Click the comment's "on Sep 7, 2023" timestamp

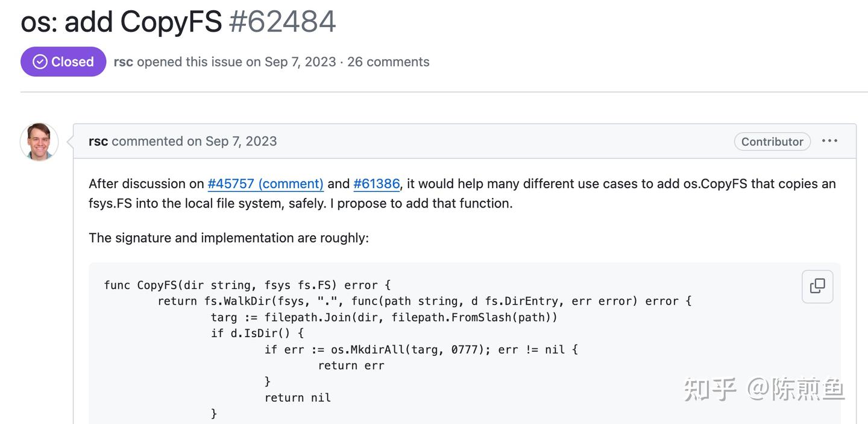(x=232, y=141)
